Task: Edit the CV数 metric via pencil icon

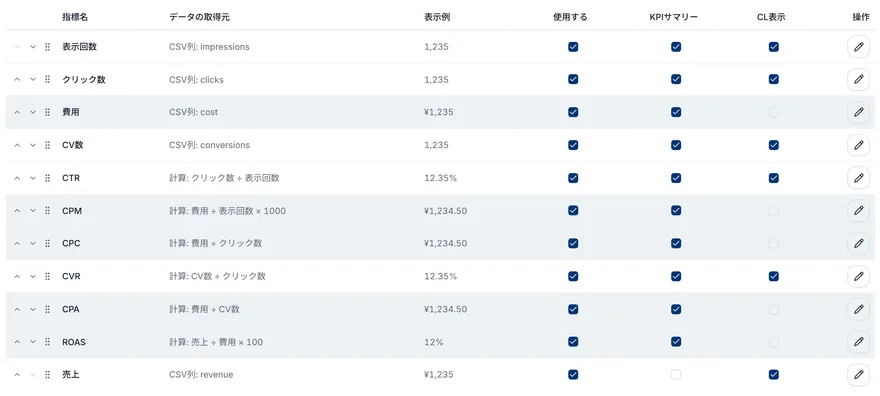Action: [858, 145]
